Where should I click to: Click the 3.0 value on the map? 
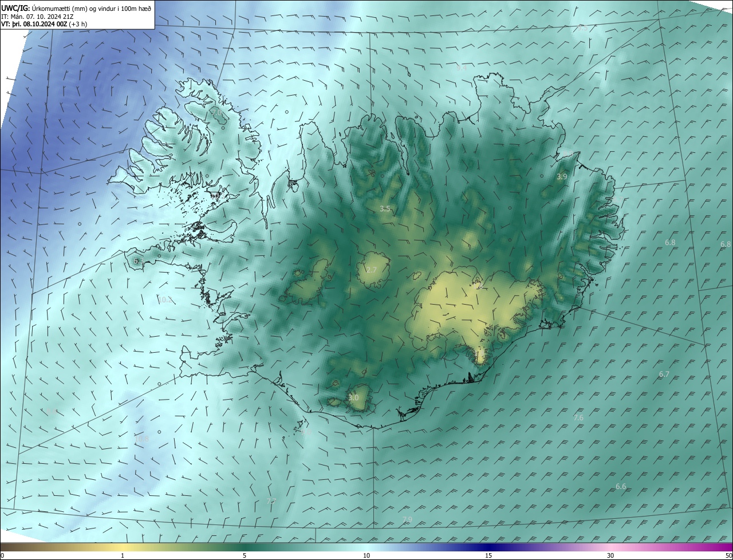coord(353,397)
